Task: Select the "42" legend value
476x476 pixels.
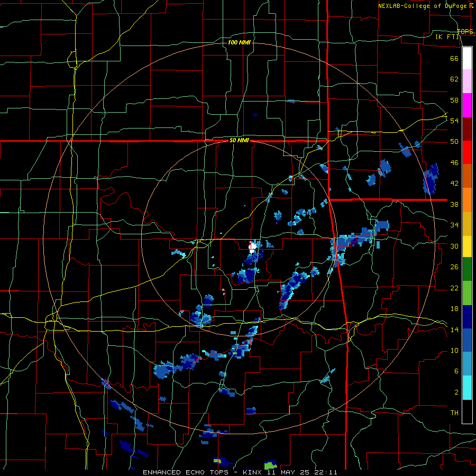Action: coord(454,184)
